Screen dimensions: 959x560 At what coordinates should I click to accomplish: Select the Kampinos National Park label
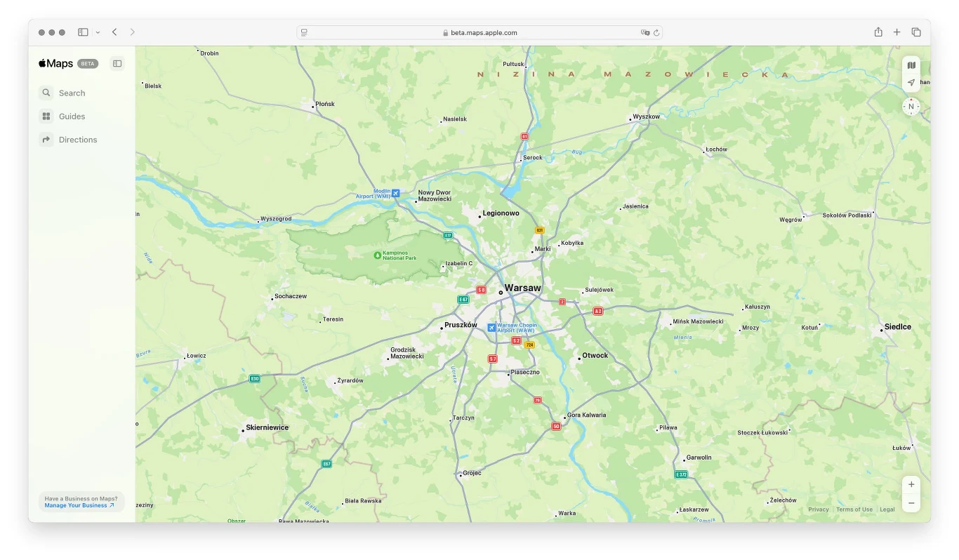(x=397, y=254)
